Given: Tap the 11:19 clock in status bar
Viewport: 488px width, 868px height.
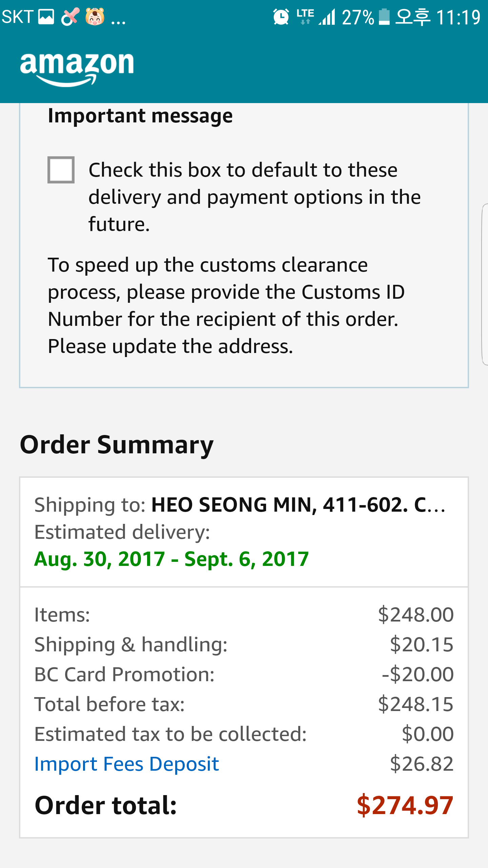Looking at the screenshot, I should pyautogui.click(x=458, y=17).
